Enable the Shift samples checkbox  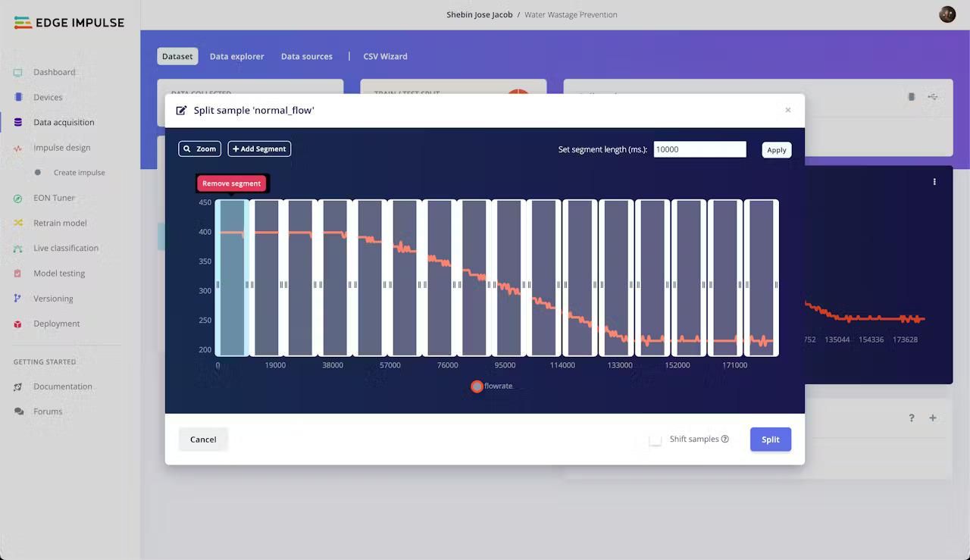pos(656,440)
